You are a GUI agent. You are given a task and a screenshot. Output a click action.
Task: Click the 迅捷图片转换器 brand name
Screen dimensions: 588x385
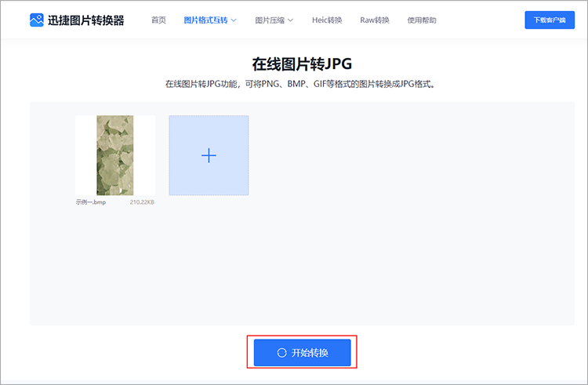[x=86, y=20]
